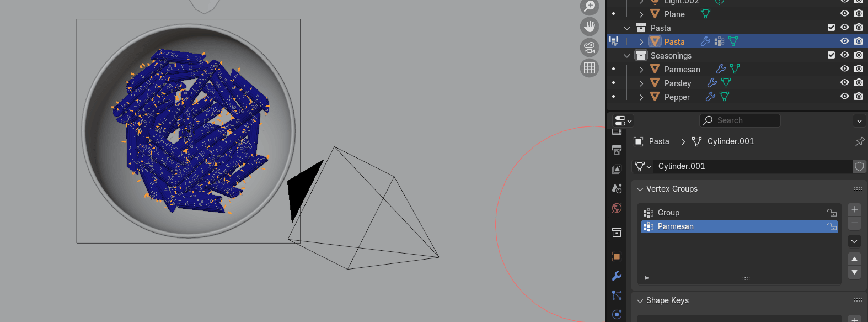
Task: Add a new vertex group
Action: pyautogui.click(x=854, y=209)
